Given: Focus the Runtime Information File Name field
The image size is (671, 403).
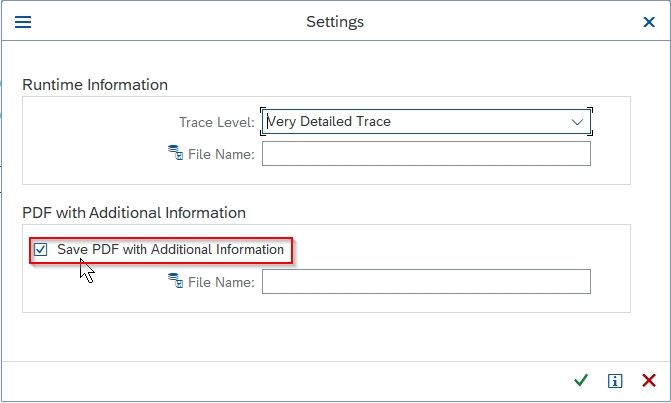Looking at the screenshot, I should point(426,154).
